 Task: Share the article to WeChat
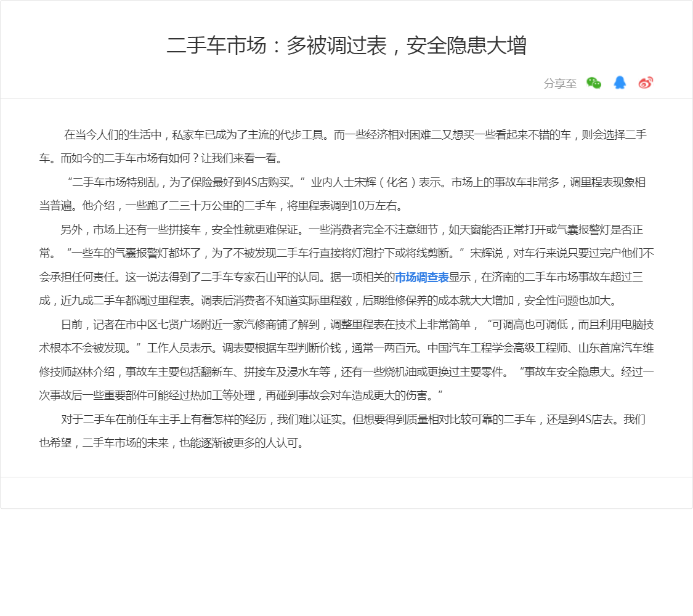tap(594, 83)
